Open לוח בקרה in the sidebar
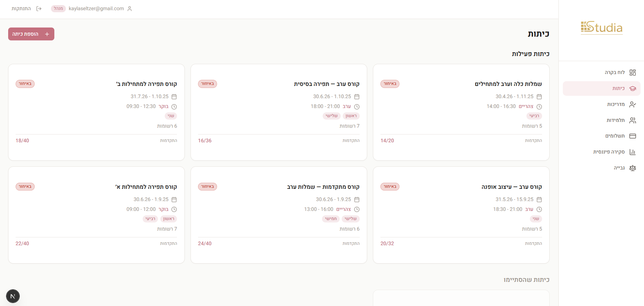Screen dimensions: 644x306 coord(614,72)
